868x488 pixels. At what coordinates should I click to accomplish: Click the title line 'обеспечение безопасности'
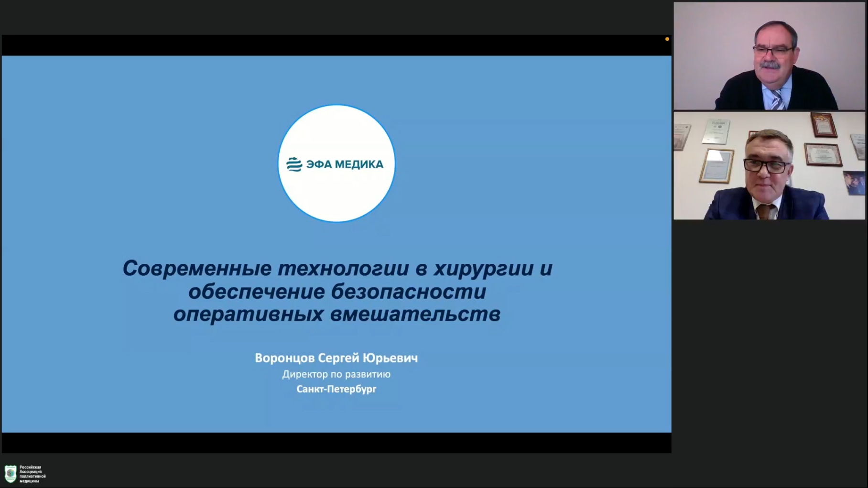tap(337, 292)
